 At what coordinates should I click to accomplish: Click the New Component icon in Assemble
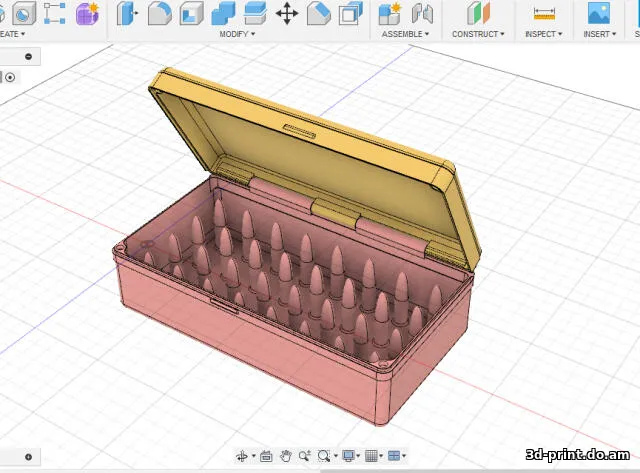pyautogui.click(x=390, y=13)
